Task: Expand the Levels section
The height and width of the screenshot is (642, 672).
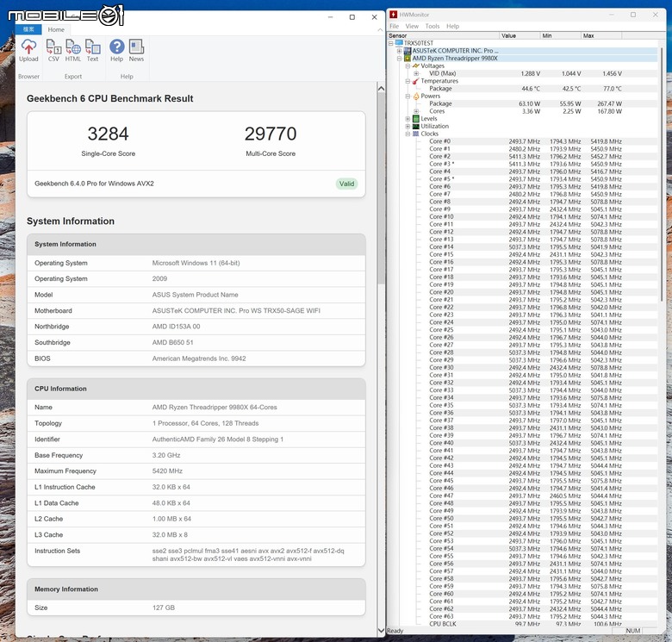Action: 408,119
